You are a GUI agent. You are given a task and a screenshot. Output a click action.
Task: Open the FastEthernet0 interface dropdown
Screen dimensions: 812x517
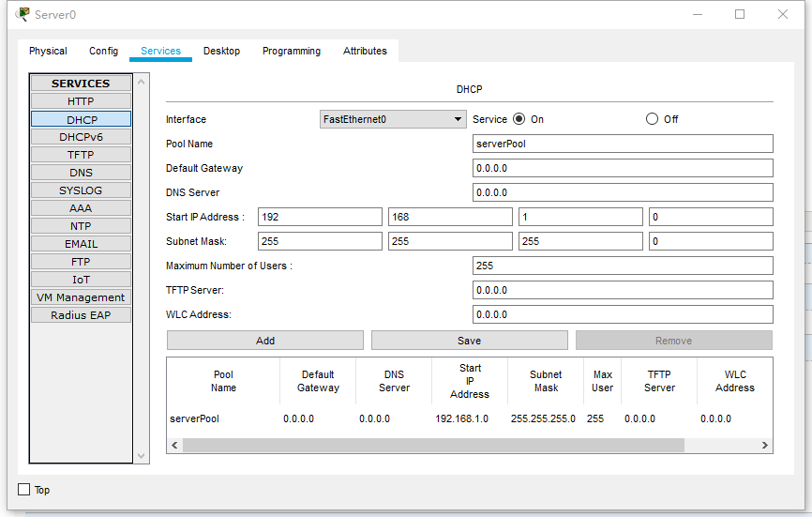point(393,119)
